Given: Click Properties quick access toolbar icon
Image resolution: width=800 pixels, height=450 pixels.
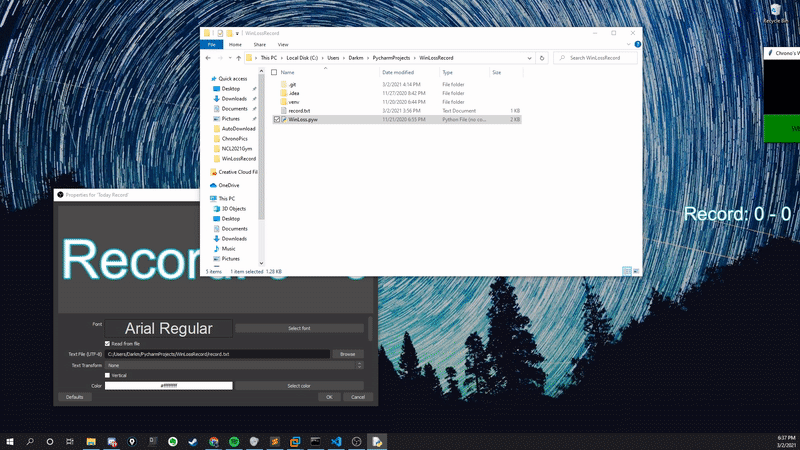Looking at the screenshot, I should click(x=220, y=33).
